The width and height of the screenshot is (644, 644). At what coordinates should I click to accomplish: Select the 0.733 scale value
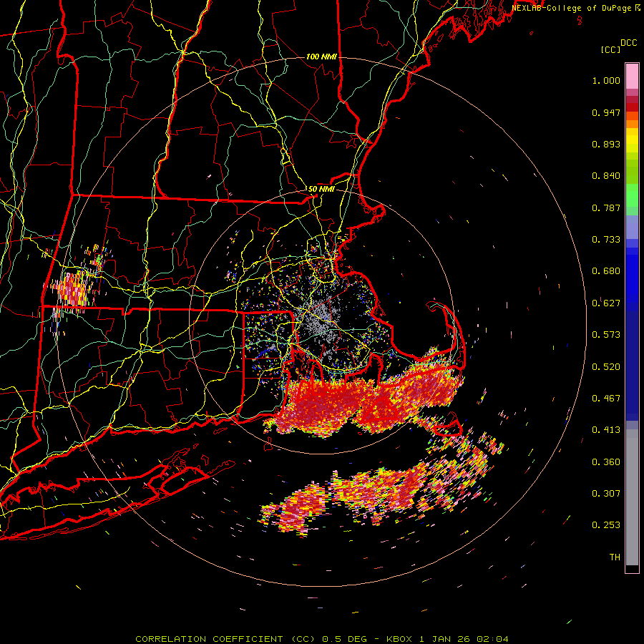pyautogui.click(x=606, y=240)
